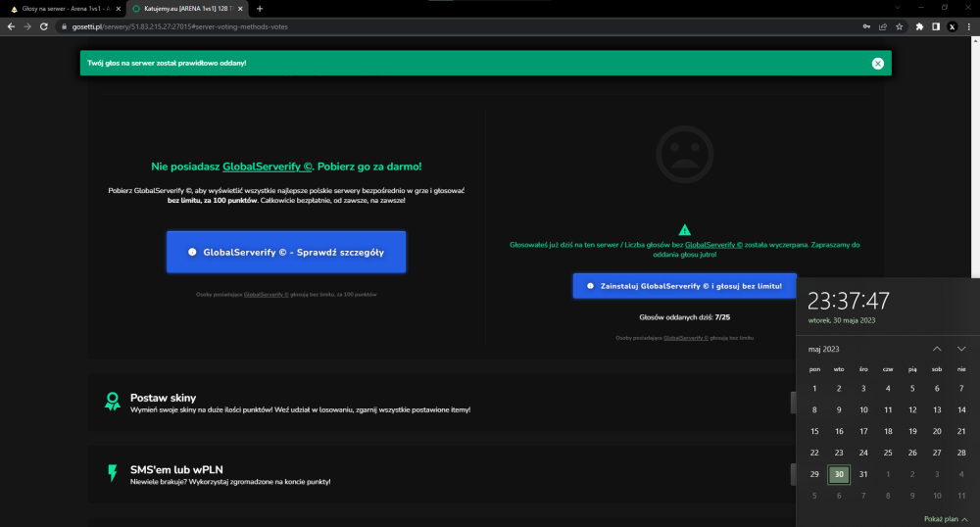Click the share page icon

(883, 26)
